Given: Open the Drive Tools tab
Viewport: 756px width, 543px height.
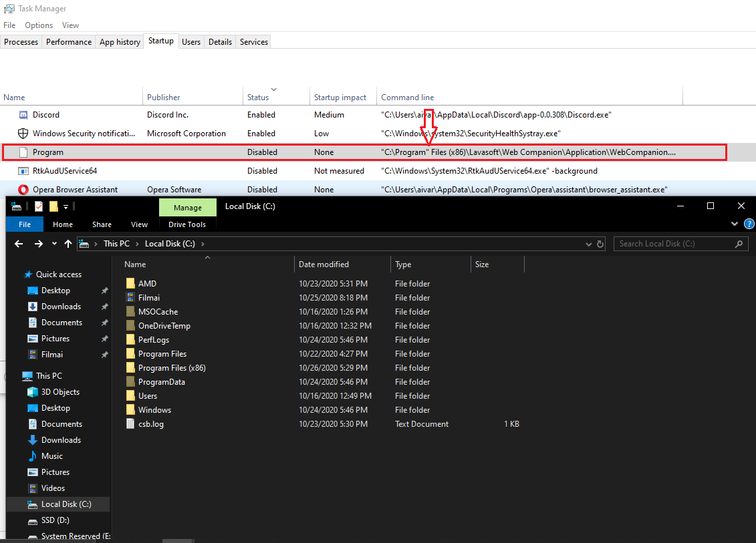Looking at the screenshot, I should 187,224.
